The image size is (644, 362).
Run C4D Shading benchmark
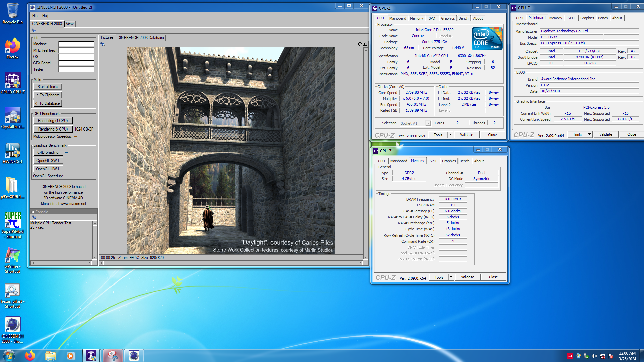pyautogui.click(x=48, y=152)
